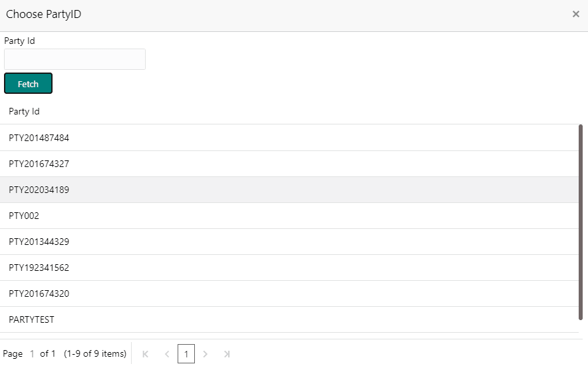The width and height of the screenshot is (588, 390).
Task: Click the Party Id search input field
Action: click(74, 59)
